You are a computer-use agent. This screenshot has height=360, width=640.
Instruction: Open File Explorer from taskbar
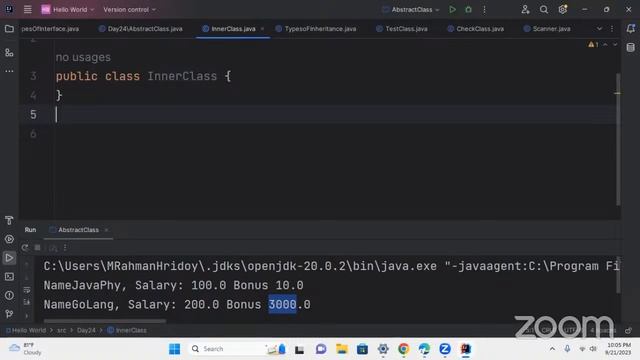click(342, 349)
